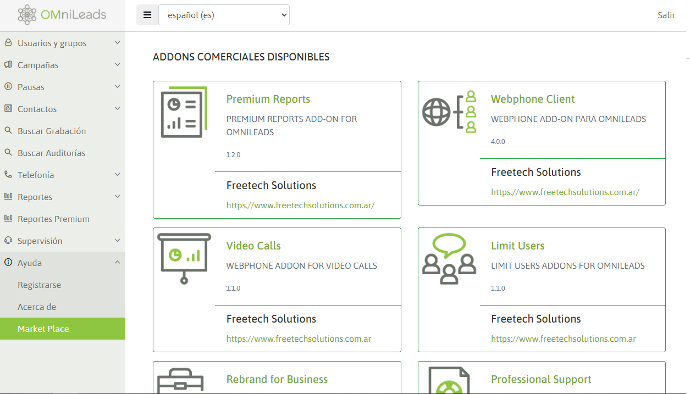Click the ADDONS COMERCIALES DISPONIBLES heading

(x=241, y=57)
